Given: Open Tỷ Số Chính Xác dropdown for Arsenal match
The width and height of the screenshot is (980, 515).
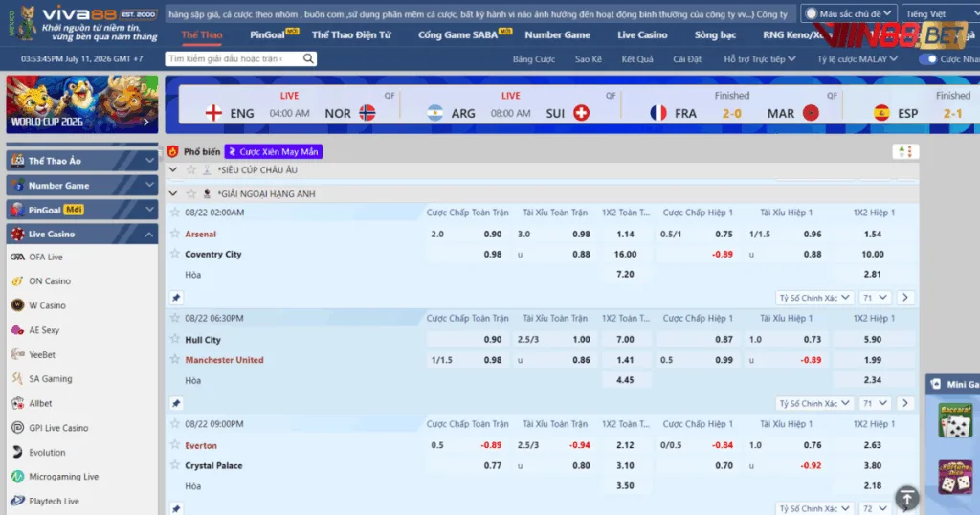Looking at the screenshot, I should click(x=813, y=298).
